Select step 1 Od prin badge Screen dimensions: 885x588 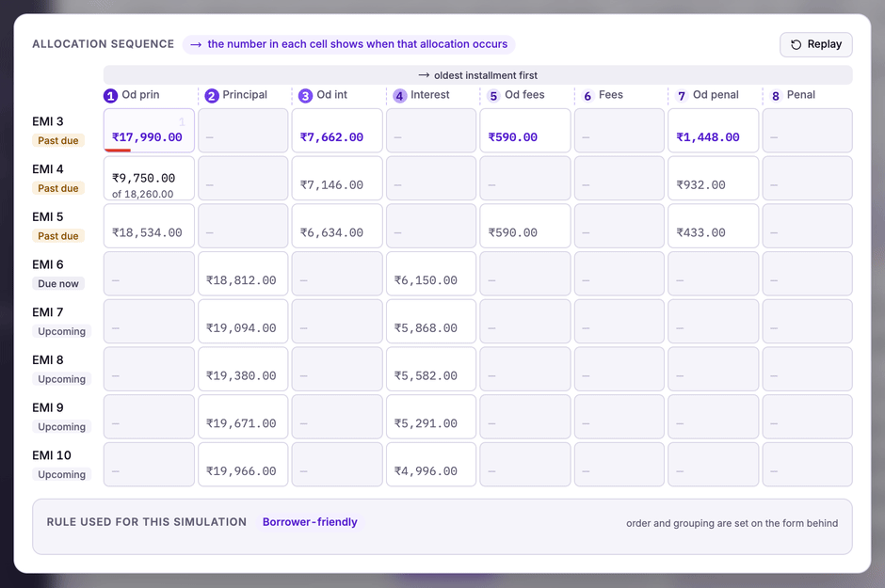click(111, 96)
